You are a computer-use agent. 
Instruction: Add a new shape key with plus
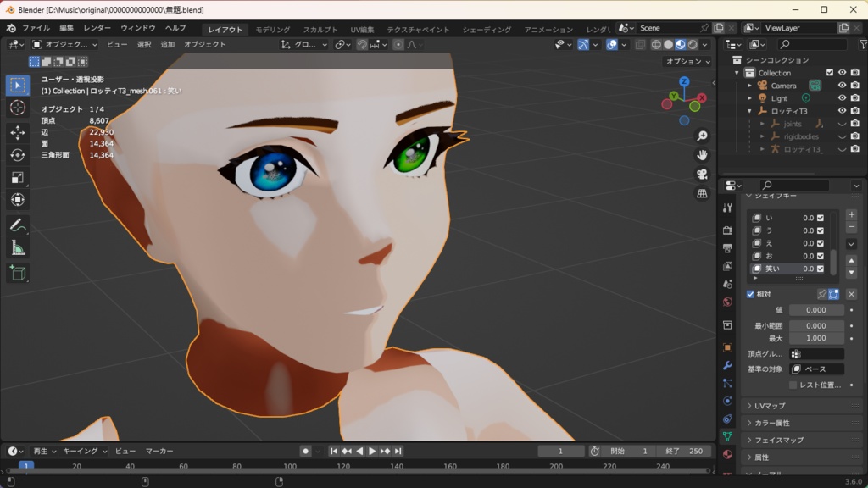[851, 214]
